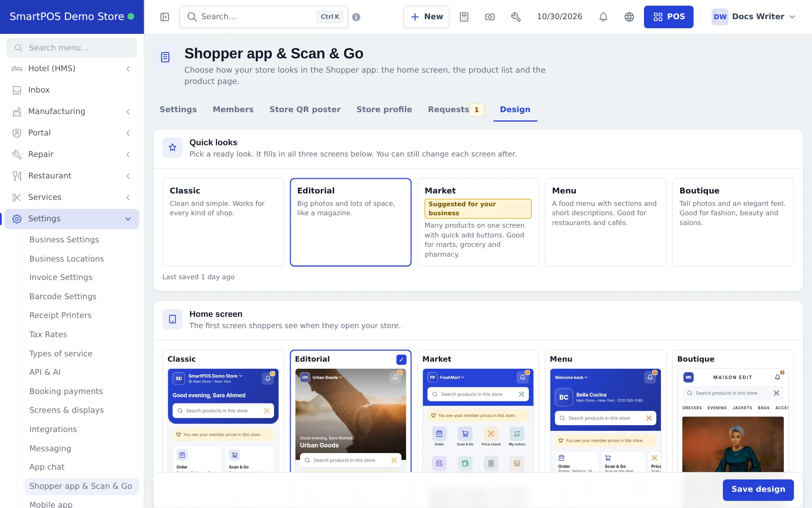Expand the Portal menu chevron
This screenshot has width=812, height=508.
pos(128,133)
